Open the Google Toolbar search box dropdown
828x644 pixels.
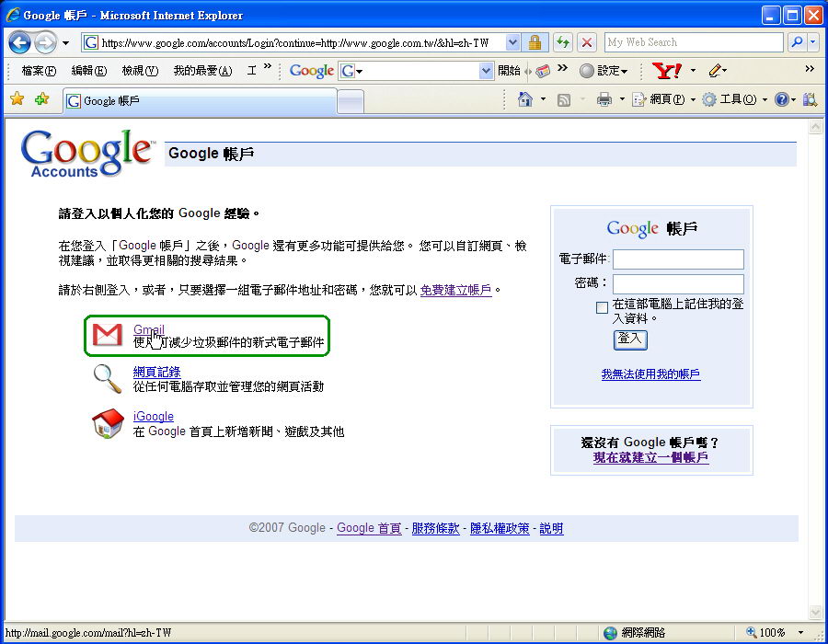(486, 71)
